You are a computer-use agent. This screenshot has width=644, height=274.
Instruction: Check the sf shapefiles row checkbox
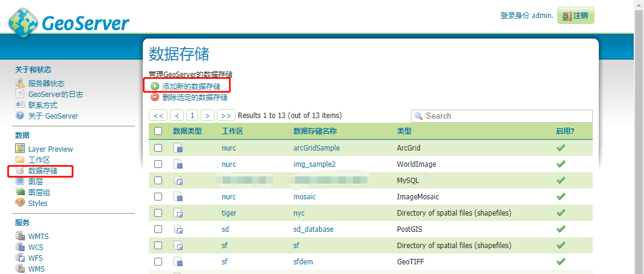coord(158,245)
